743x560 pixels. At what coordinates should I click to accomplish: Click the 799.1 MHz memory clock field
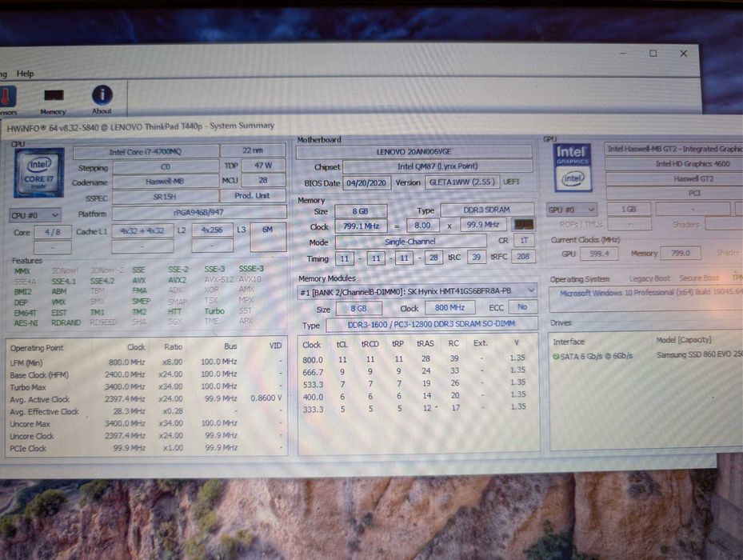tap(361, 226)
